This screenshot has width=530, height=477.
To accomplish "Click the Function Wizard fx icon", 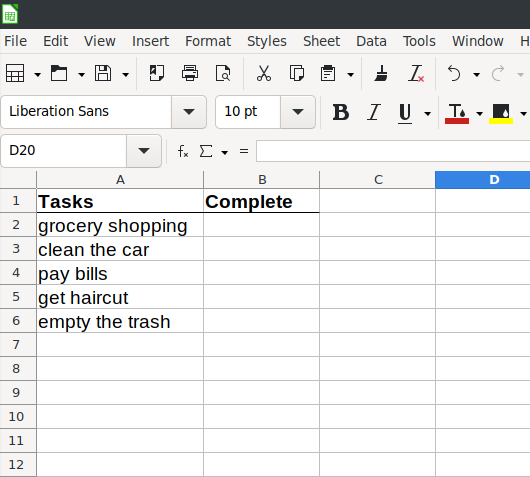I will point(183,151).
